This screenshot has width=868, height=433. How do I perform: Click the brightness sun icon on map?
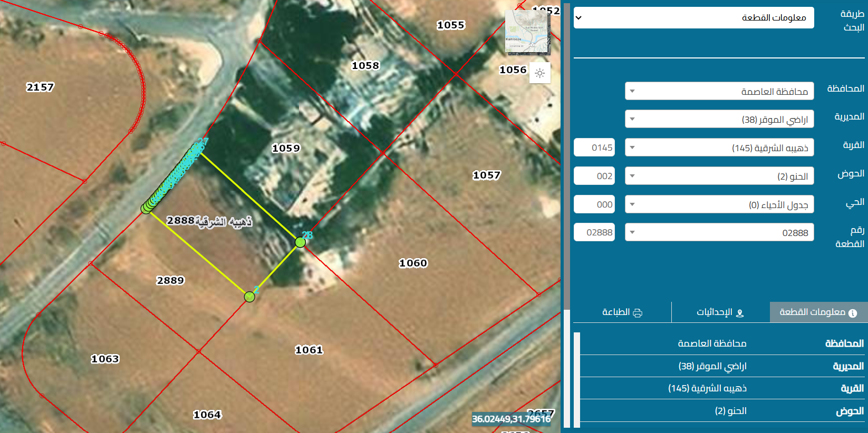[x=539, y=73]
